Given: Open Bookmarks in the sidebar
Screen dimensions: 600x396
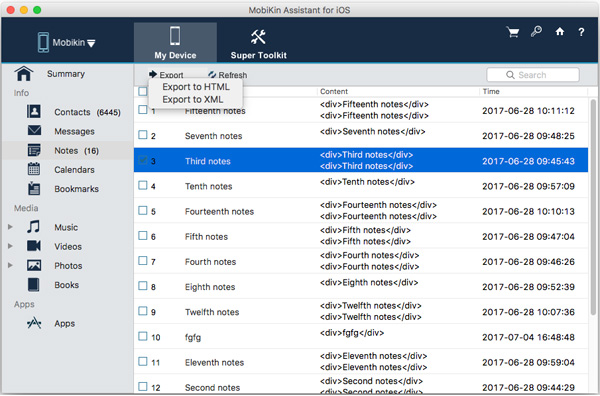Looking at the screenshot, I should (x=77, y=189).
